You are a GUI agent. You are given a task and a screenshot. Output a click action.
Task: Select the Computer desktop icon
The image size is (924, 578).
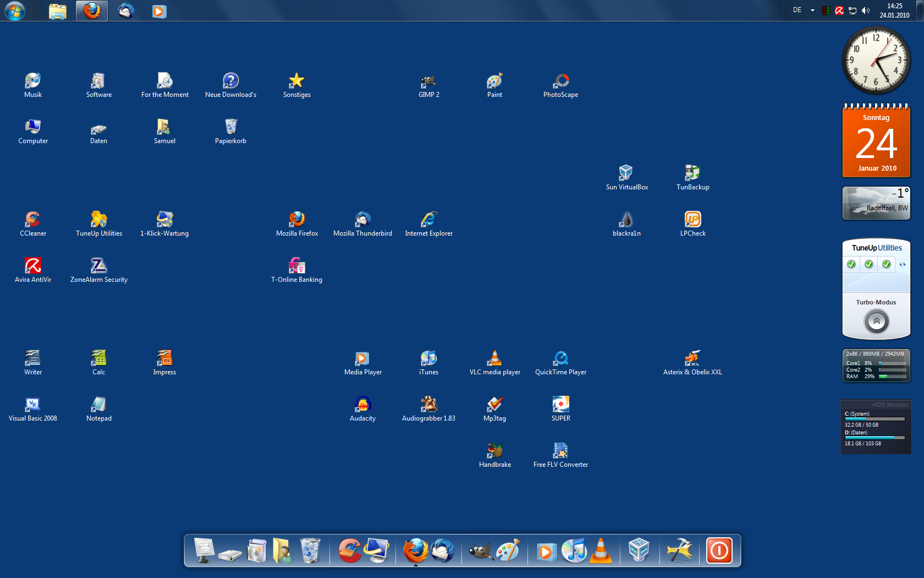click(33, 132)
